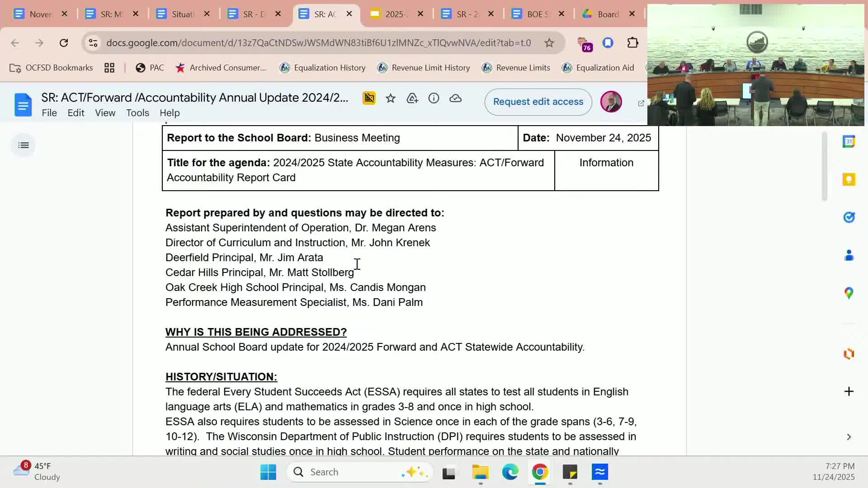The width and height of the screenshot is (868, 488).
Task: Click the document vertical scrollbar
Action: click(x=824, y=167)
